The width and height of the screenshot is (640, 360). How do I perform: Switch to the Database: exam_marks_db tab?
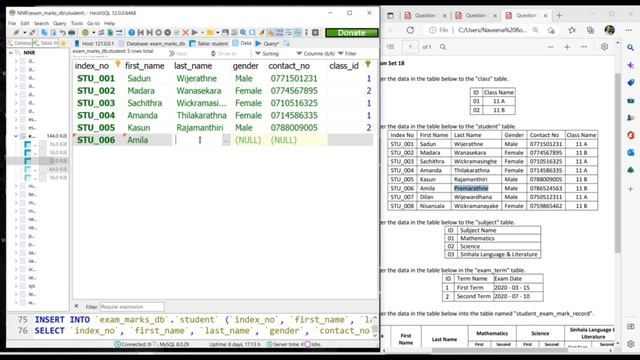point(152,43)
